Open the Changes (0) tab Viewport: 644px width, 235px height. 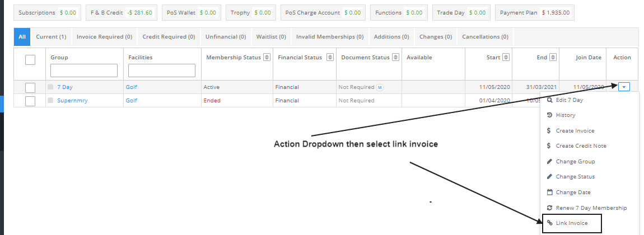click(436, 37)
